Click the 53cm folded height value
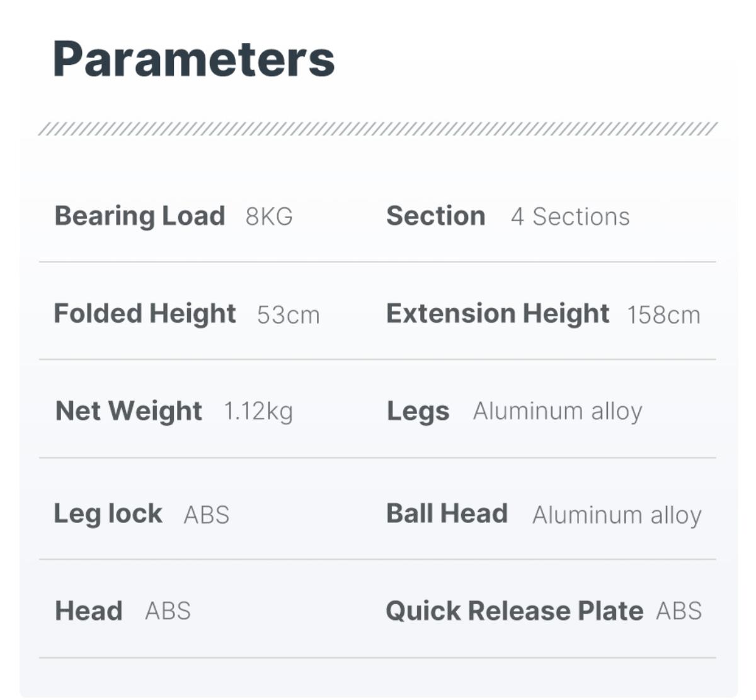Image resolution: width=756 pixels, height=700 pixels. (288, 315)
